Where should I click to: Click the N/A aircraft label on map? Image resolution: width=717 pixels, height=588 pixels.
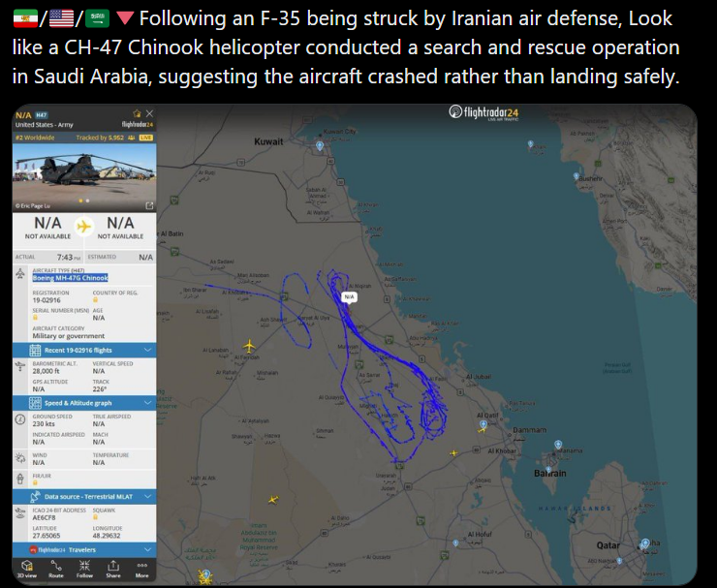[x=349, y=296]
